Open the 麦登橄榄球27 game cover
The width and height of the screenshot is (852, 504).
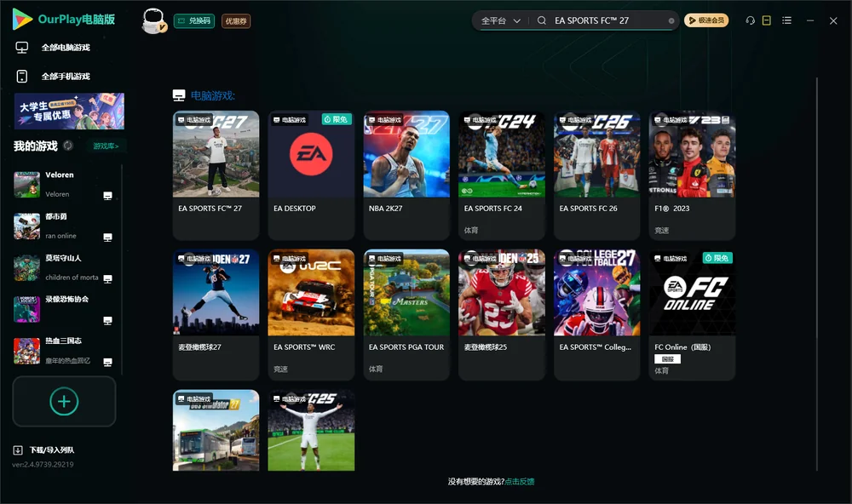tap(216, 293)
